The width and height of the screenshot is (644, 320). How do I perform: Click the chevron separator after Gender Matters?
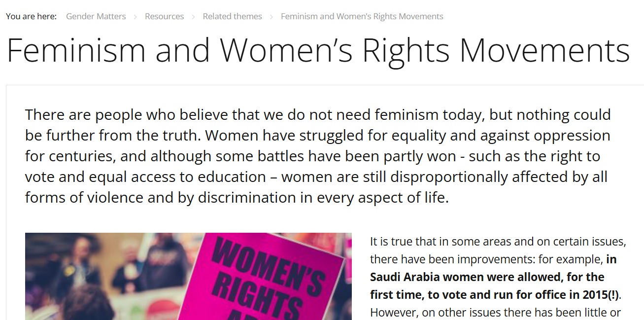pos(136,17)
